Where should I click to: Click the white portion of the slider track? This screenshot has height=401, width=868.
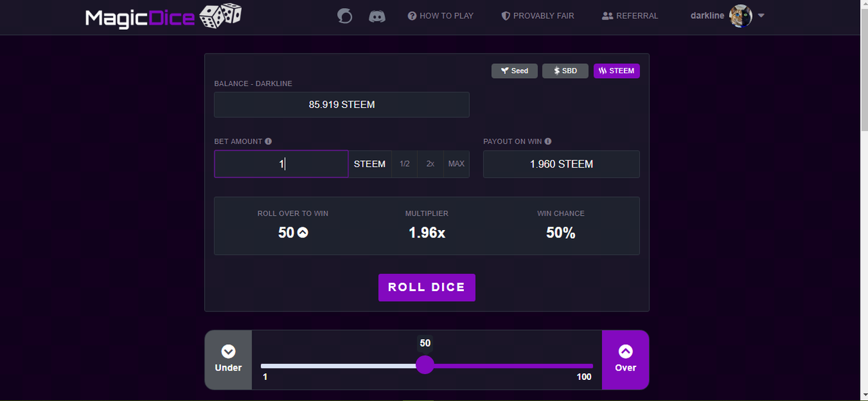[339, 366]
